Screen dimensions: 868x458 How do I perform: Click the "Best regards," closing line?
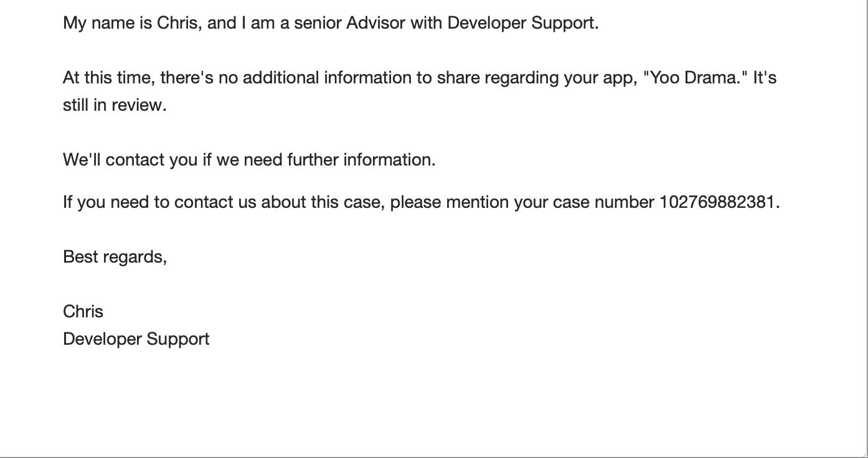point(115,256)
